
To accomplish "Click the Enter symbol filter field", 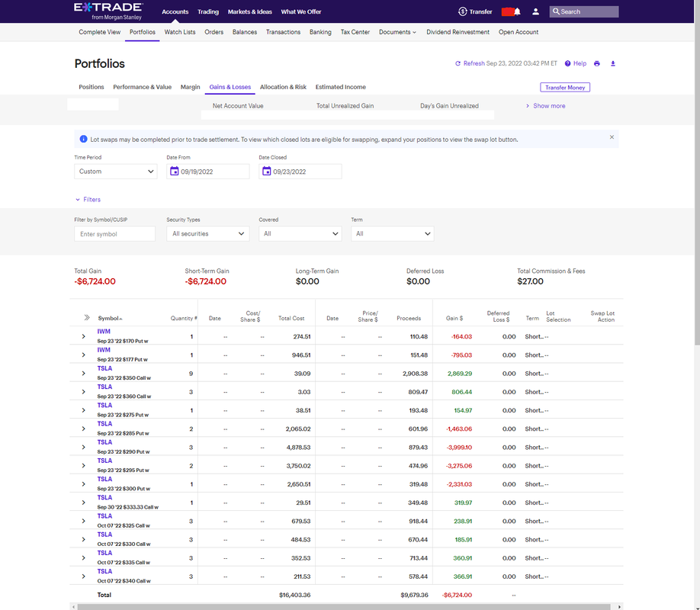I will point(114,233).
